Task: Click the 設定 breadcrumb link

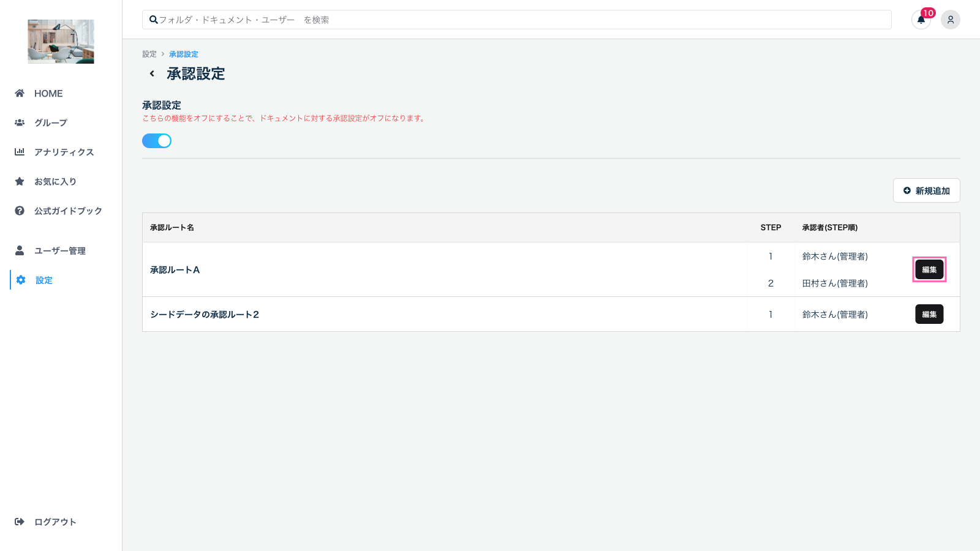Action: pos(149,54)
